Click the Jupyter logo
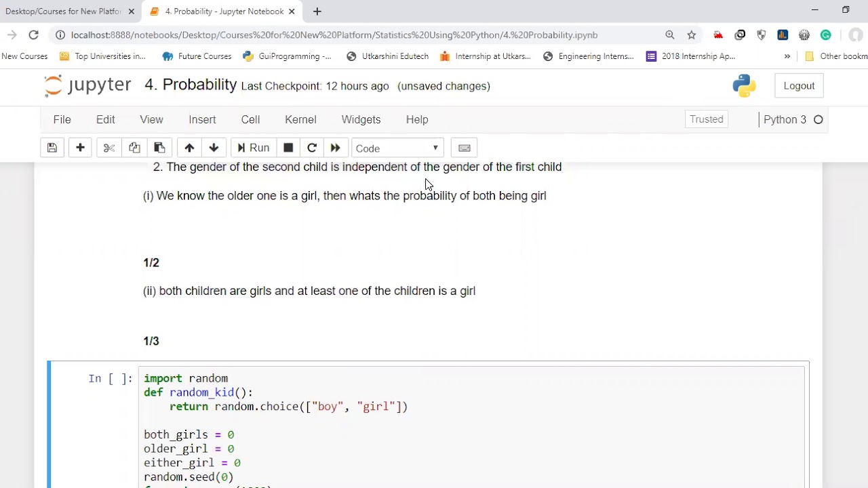The image size is (868, 488). click(87, 85)
